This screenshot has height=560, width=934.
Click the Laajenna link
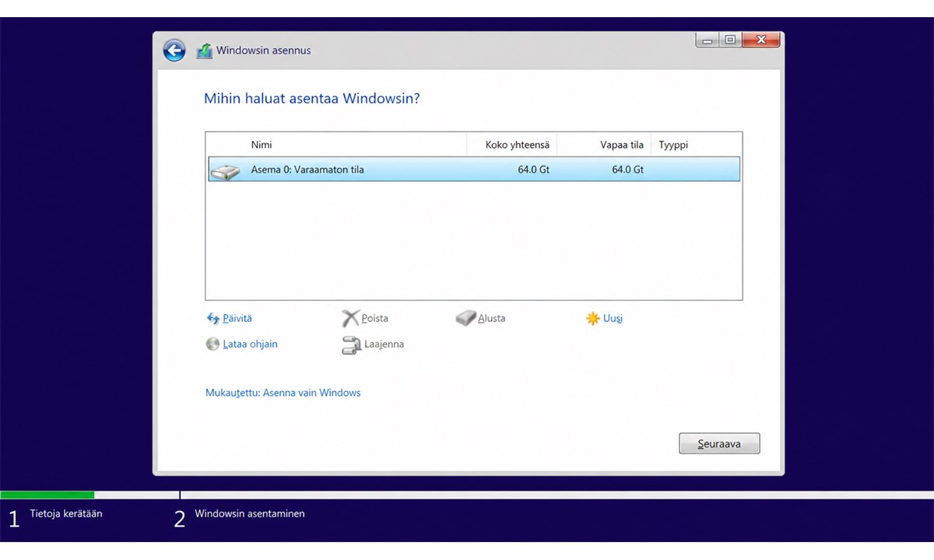pos(384,344)
